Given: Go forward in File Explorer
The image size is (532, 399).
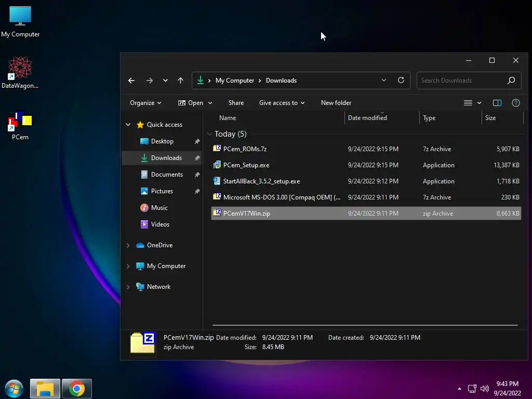Looking at the screenshot, I should pyautogui.click(x=149, y=81).
